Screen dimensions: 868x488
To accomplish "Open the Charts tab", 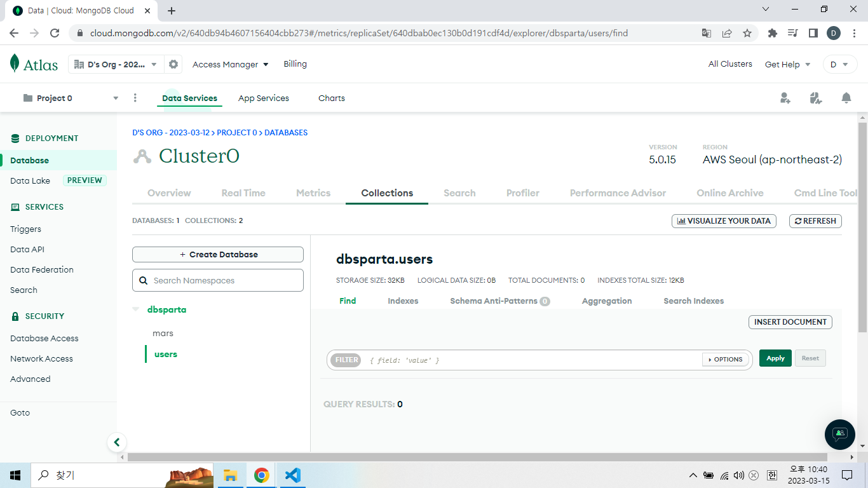I will [x=332, y=98].
